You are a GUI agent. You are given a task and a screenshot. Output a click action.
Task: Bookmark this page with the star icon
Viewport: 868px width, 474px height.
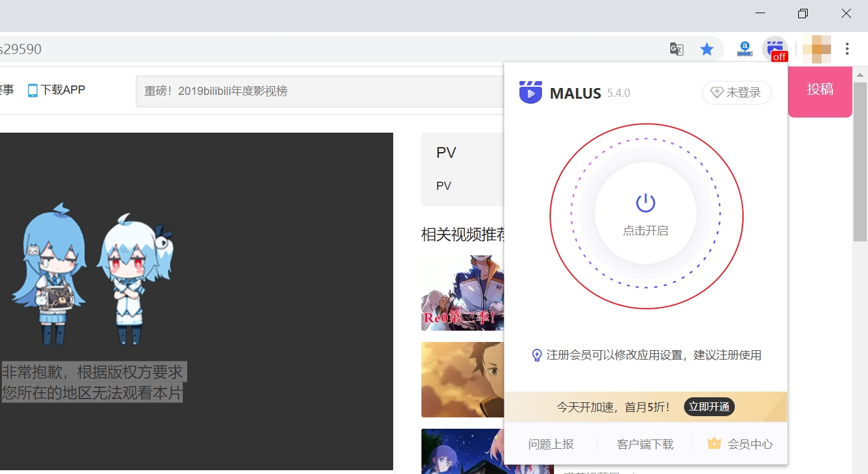click(x=707, y=49)
